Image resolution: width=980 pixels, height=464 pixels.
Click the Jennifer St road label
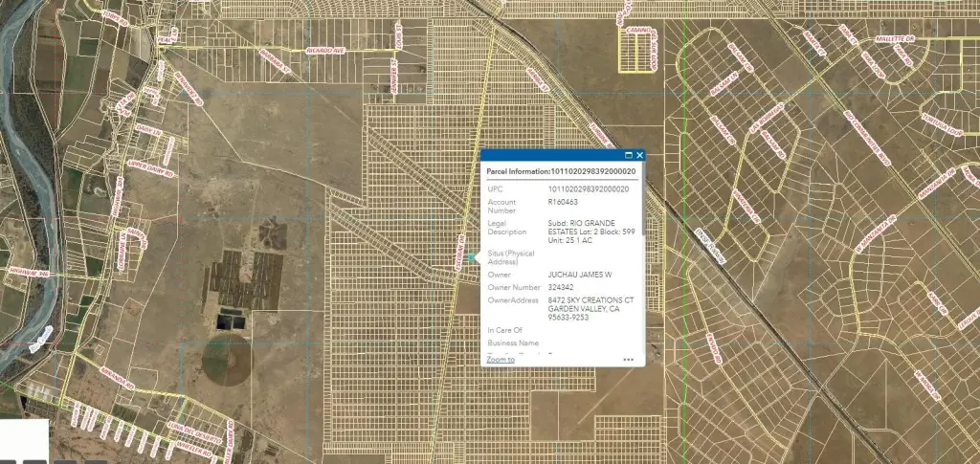[393, 77]
